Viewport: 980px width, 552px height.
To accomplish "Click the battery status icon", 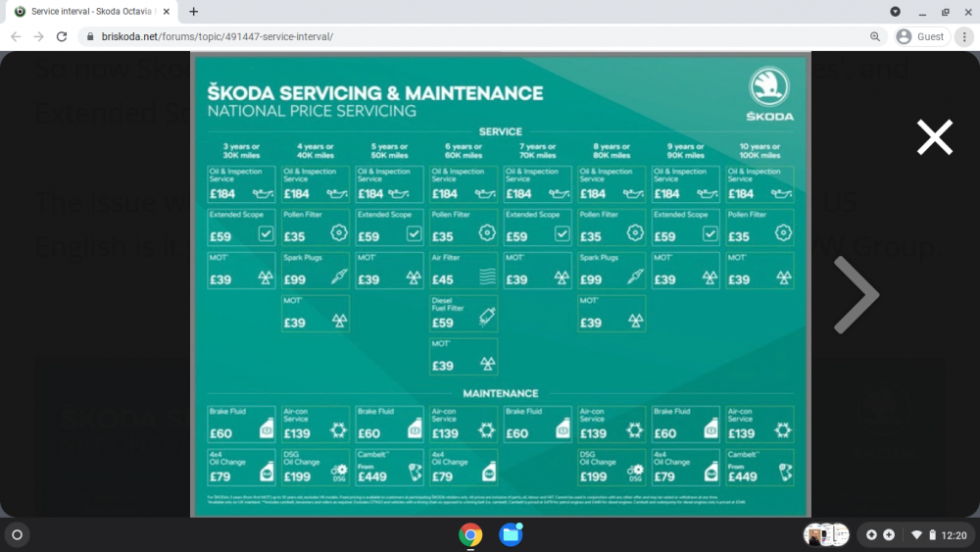I will click(x=932, y=535).
